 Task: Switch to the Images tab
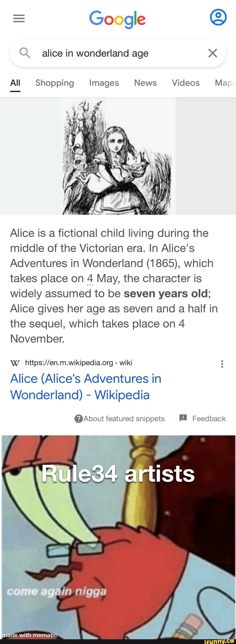(x=104, y=83)
